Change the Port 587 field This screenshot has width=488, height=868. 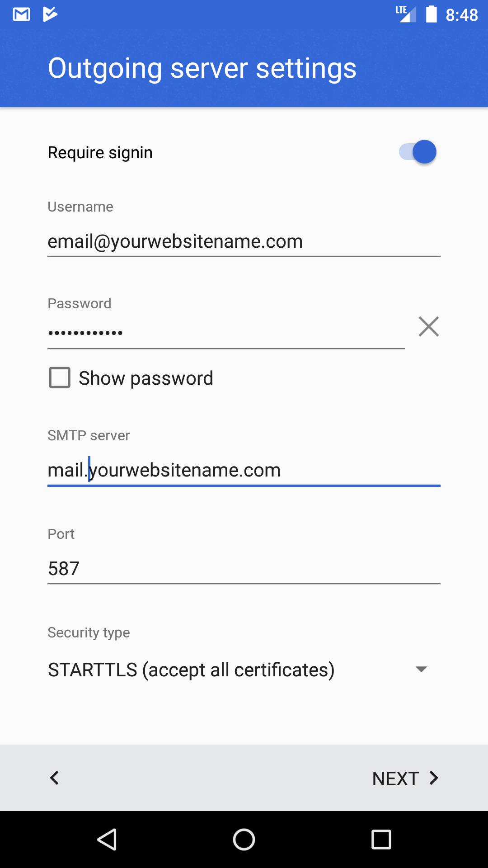(x=244, y=568)
